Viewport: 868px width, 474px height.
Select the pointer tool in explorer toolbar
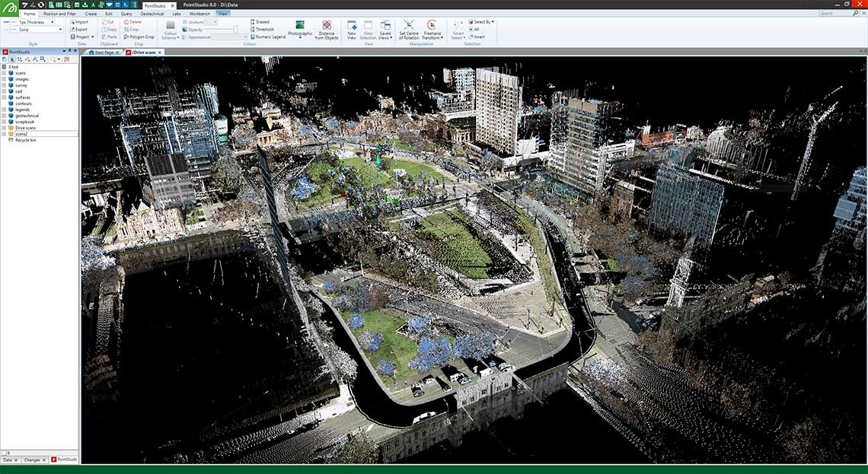pos(12,59)
